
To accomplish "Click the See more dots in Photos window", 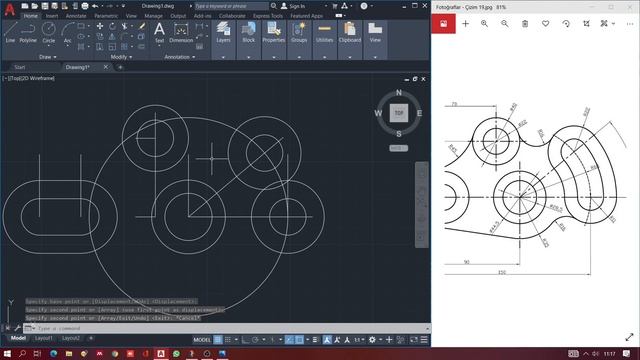I will [630, 24].
